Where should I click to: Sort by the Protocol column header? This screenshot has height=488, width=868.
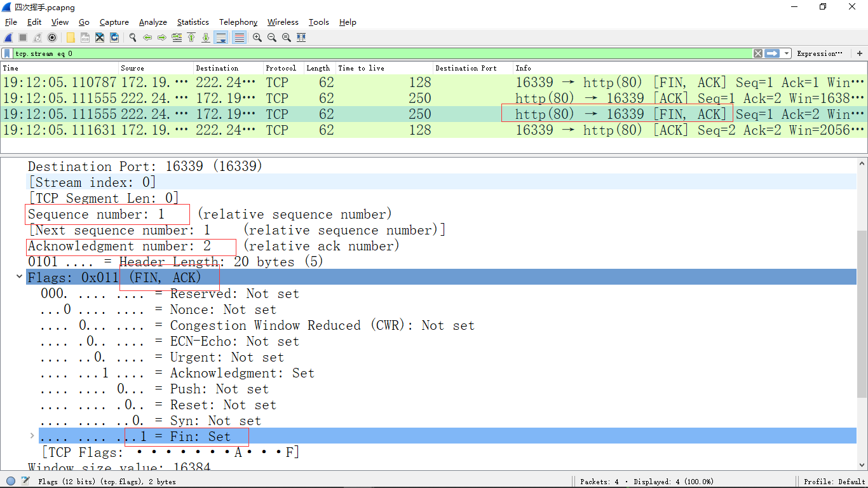coord(283,68)
